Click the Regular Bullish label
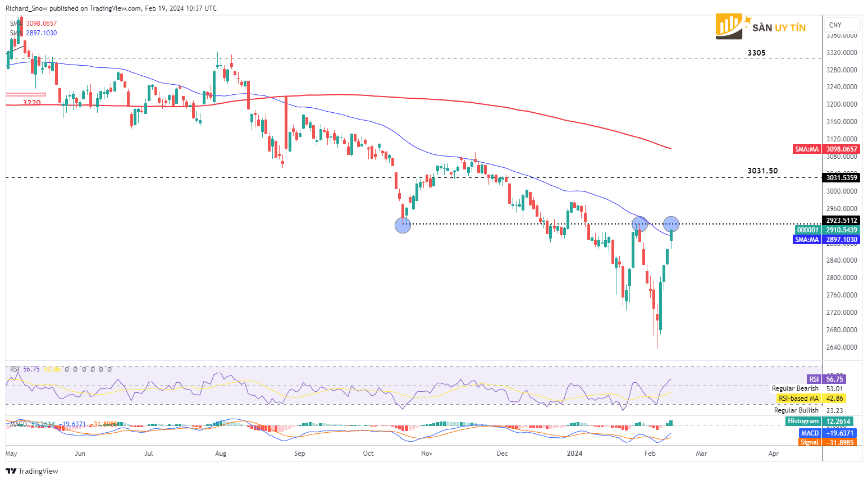Image resolution: width=868 pixels, height=481 pixels. (796, 410)
